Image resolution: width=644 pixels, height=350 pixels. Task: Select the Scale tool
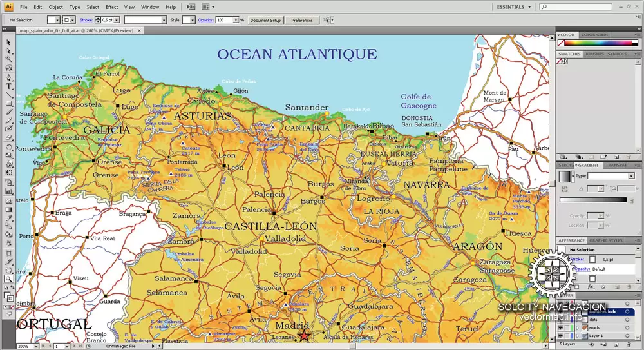coord(8,156)
